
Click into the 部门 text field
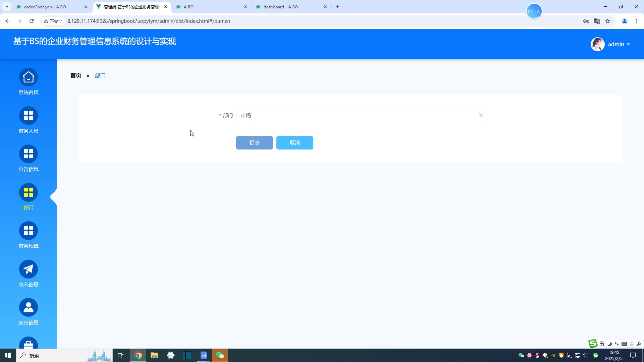(x=359, y=115)
